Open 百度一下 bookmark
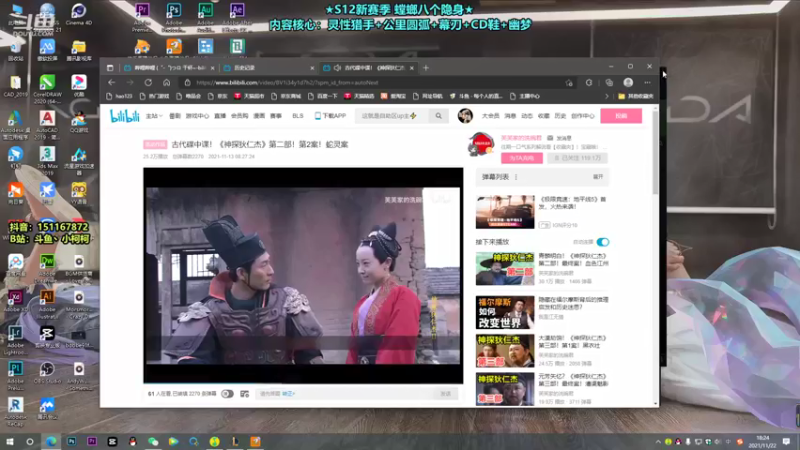 [x=322, y=96]
